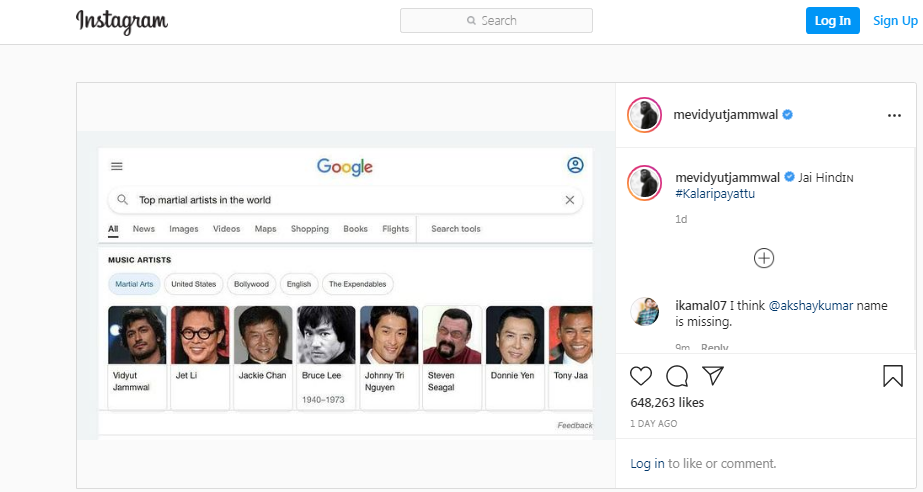
Task: Click caption avatar of mevidyutjammwal
Action: 645,183
